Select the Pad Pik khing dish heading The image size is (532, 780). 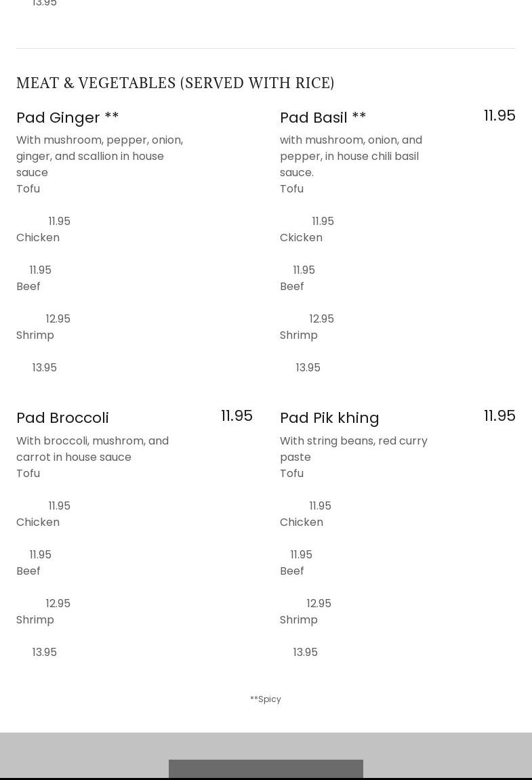coord(329,417)
